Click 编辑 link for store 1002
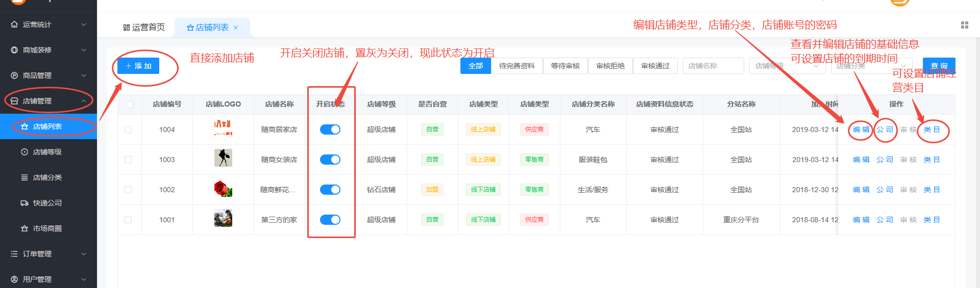Screen dimensions: 980x288 tap(861, 190)
